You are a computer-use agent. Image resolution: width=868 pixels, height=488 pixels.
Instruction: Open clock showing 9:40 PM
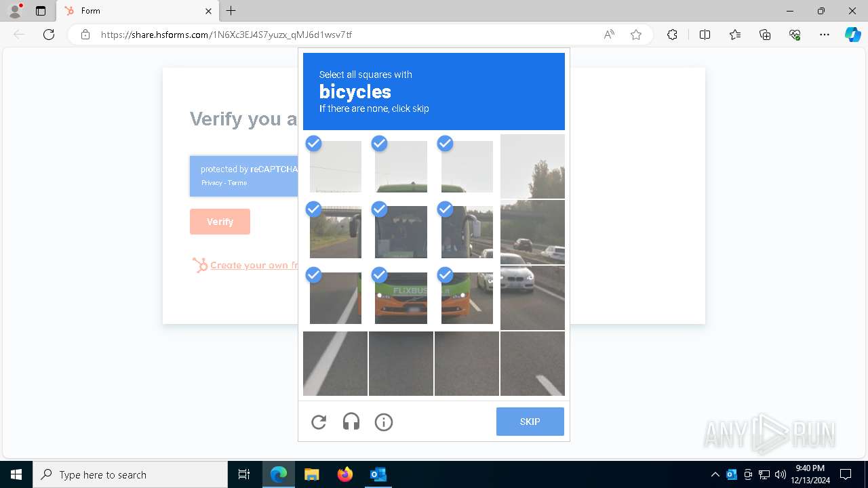(x=810, y=474)
